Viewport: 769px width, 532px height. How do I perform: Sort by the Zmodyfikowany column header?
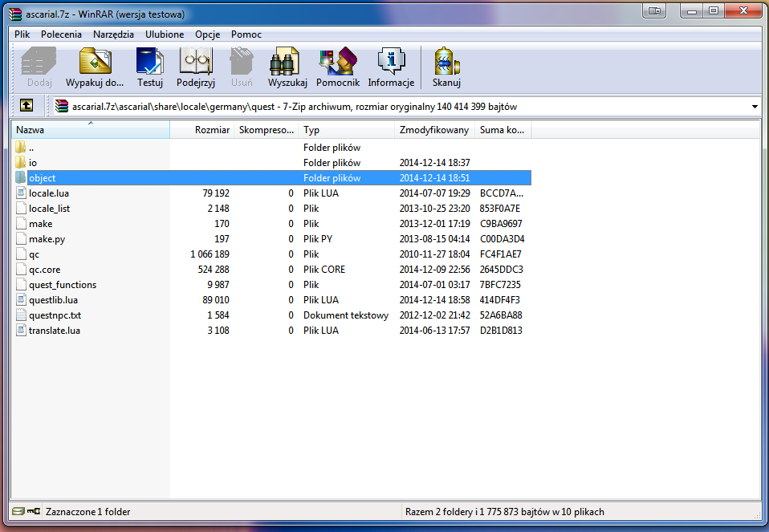pos(434,130)
